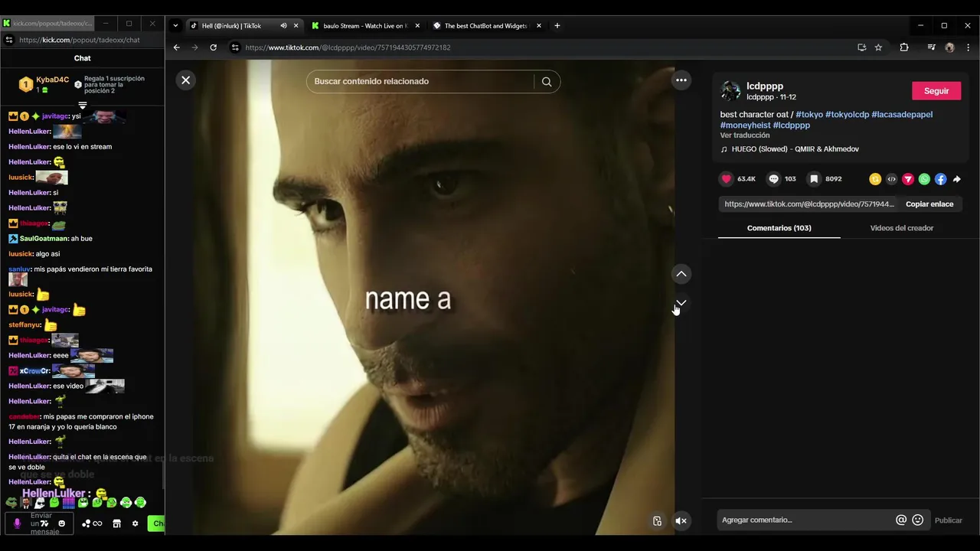Image resolution: width=980 pixels, height=551 pixels.
Task: Open the browser extensions puzzle icon
Action: click(904, 47)
